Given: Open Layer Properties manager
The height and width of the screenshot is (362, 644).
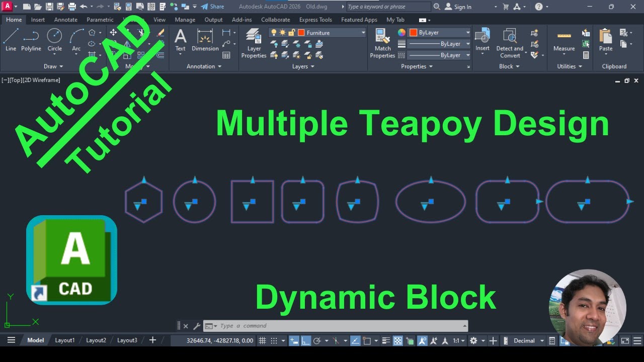Looking at the screenshot, I should coord(254,43).
